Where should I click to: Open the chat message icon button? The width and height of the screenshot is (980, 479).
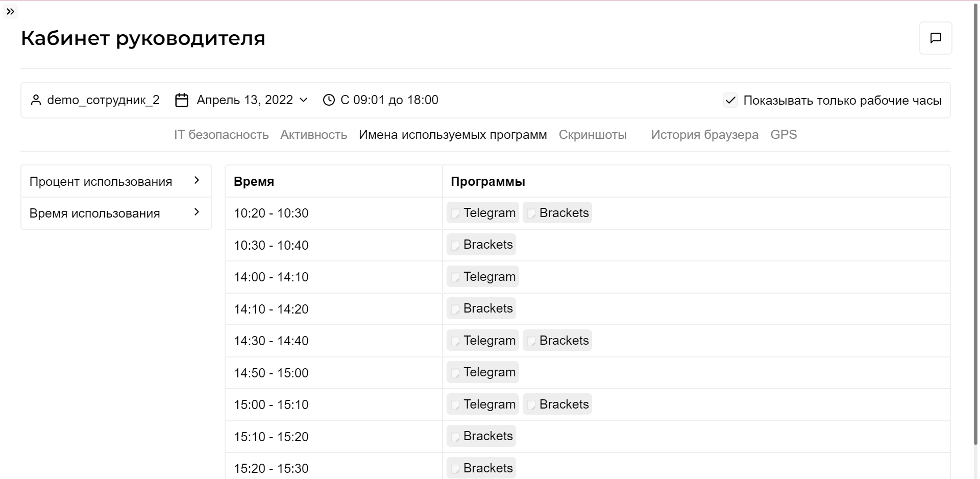pos(936,38)
